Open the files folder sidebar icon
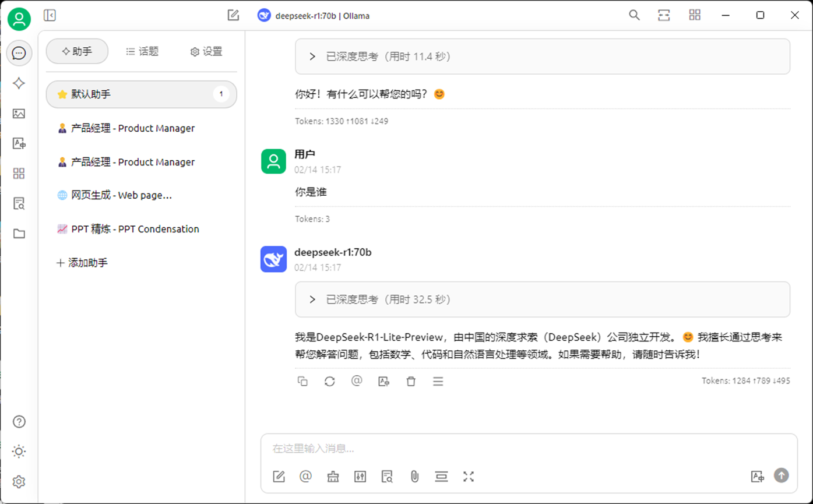Image resolution: width=813 pixels, height=504 pixels. (x=19, y=234)
